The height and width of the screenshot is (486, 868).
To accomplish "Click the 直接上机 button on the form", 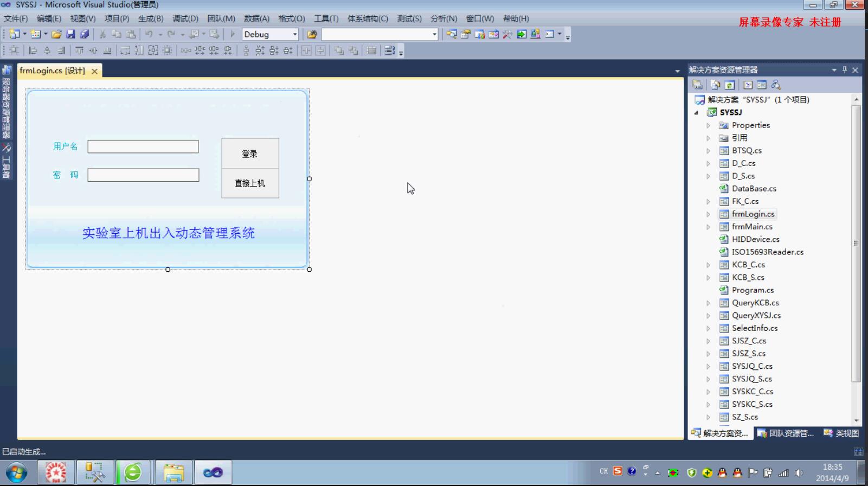I will pyautogui.click(x=250, y=183).
